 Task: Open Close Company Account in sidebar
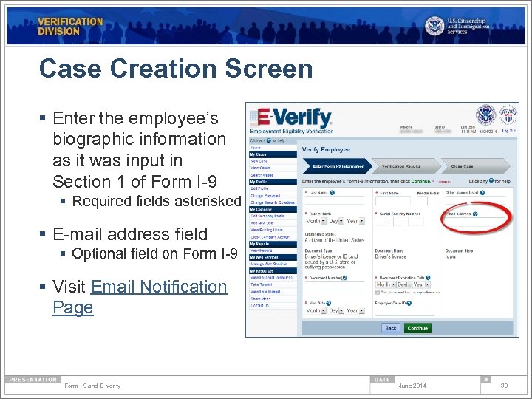pos(270,237)
